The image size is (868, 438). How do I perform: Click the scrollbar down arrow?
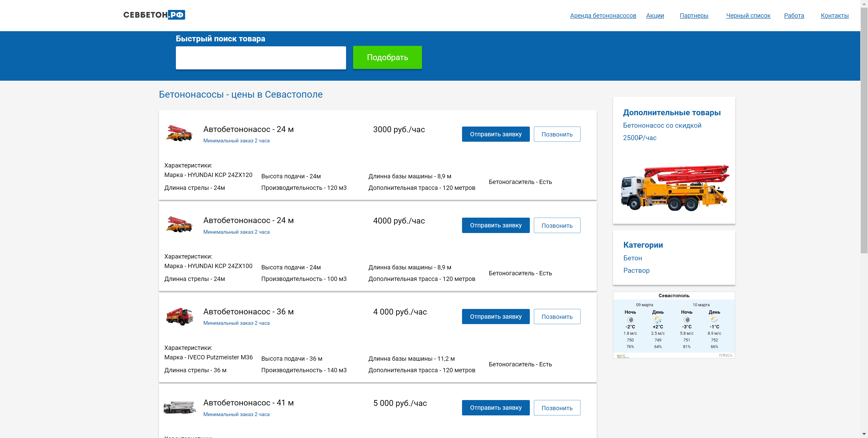coord(864,434)
